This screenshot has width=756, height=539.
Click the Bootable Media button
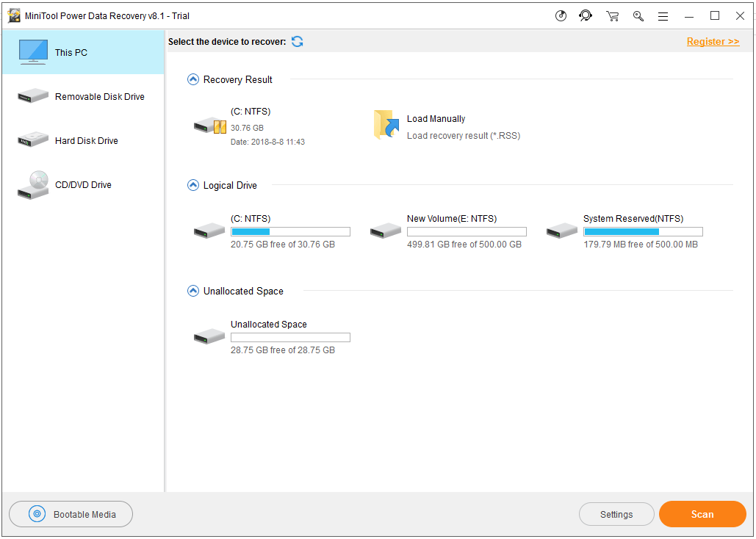(x=71, y=514)
